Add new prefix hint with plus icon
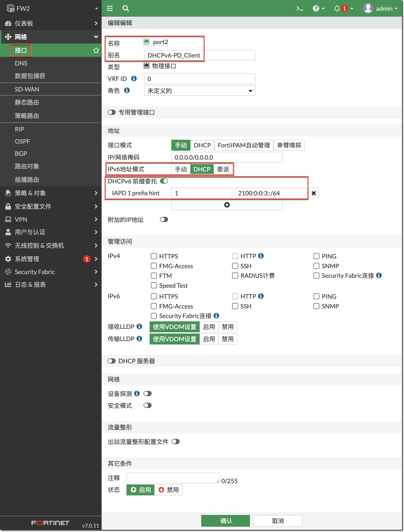The image size is (404, 532). coord(227,205)
